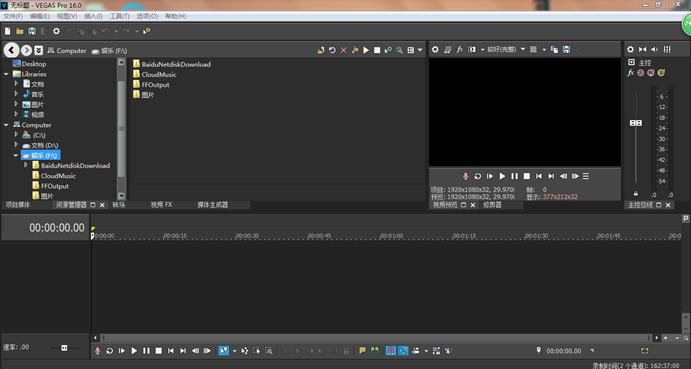Go forward in the explorer with the right arrow
The height and width of the screenshot is (369, 691).
pyautogui.click(x=26, y=50)
